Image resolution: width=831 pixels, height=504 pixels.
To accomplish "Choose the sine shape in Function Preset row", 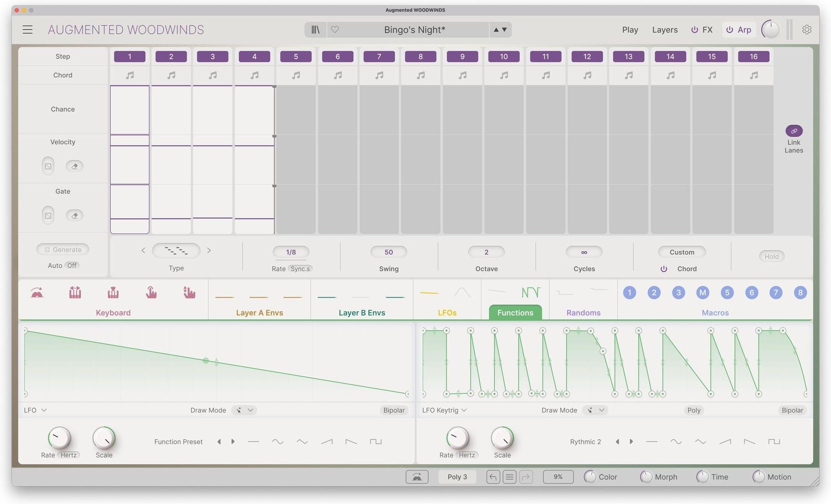I will click(278, 442).
